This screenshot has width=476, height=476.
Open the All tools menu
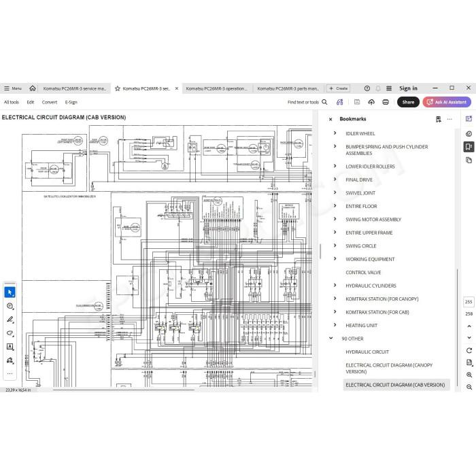point(12,102)
